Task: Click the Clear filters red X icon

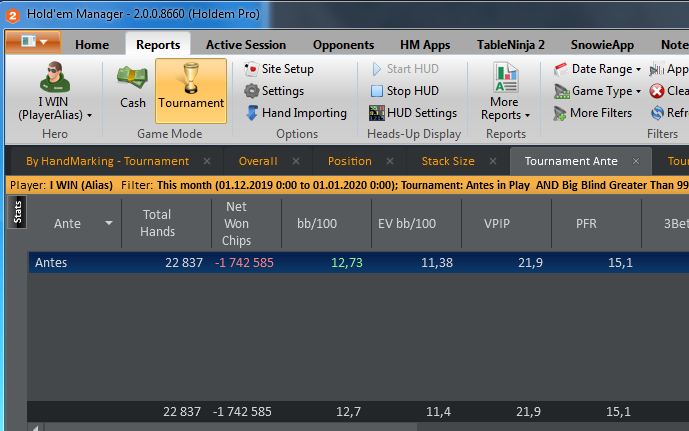Action: tap(657, 91)
